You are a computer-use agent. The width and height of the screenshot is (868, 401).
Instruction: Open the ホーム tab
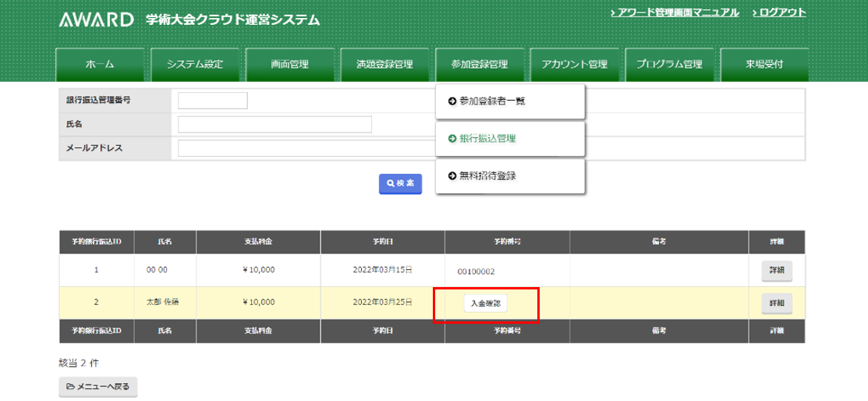click(x=101, y=65)
